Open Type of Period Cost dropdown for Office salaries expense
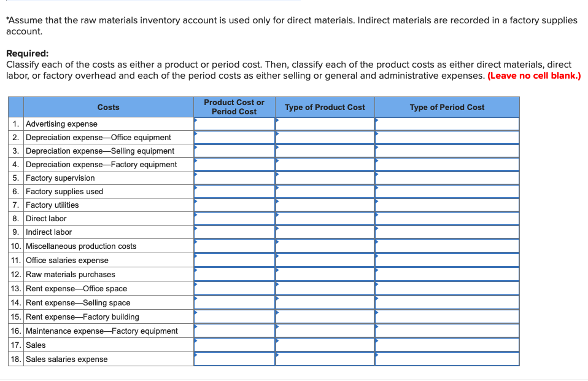The width and height of the screenshot is (588, 381). point(446,260)
